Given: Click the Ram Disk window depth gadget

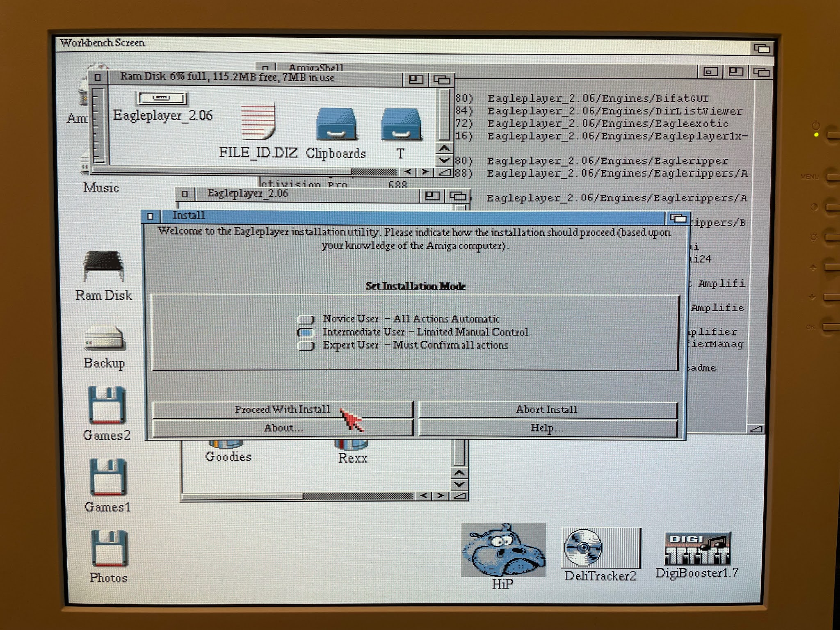Looking at the screenshot, I should pyautogui.click(x=441, y=79).
